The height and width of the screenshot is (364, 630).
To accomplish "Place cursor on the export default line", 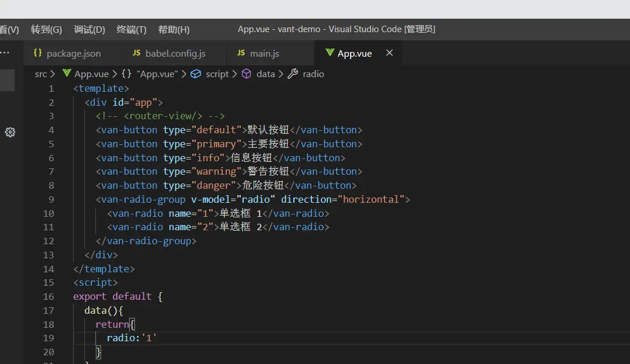I will pos(117,297).
